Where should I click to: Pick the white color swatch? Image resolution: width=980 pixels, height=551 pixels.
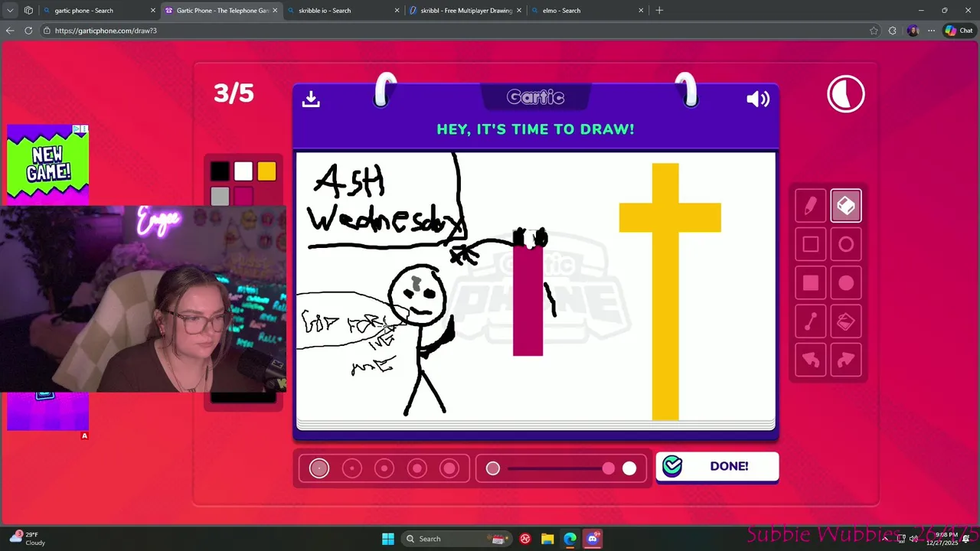tap(243, 171)
